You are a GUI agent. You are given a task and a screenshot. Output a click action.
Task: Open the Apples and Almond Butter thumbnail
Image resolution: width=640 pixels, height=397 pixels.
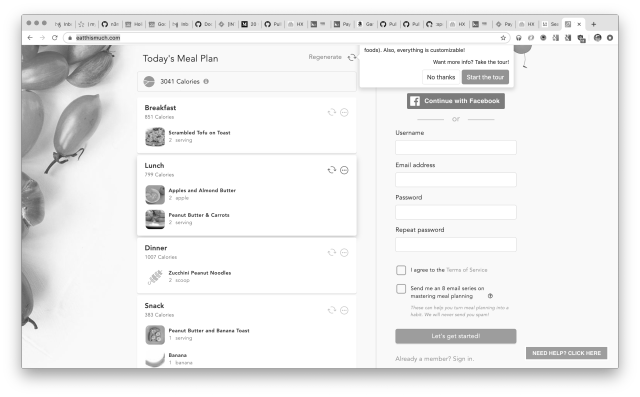155,194
